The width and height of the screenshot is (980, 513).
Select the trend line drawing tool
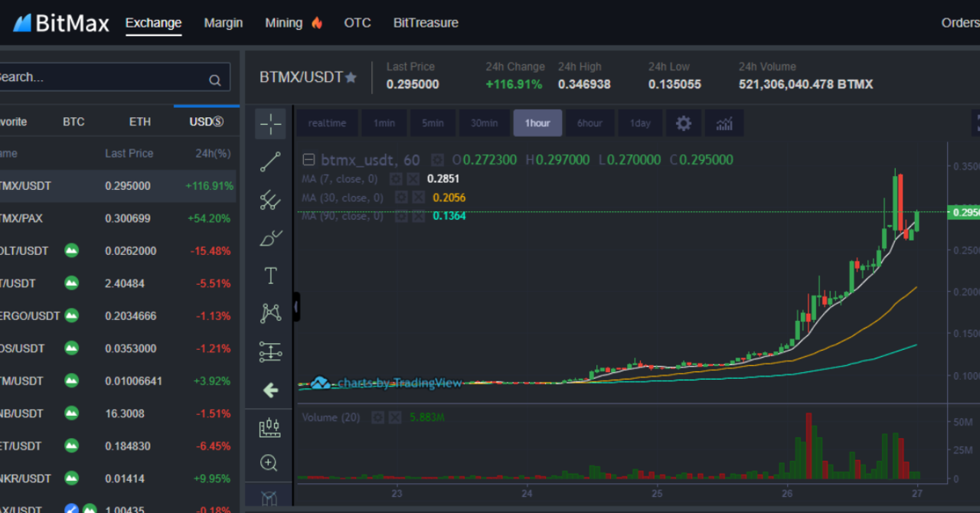tap(270, 162)
